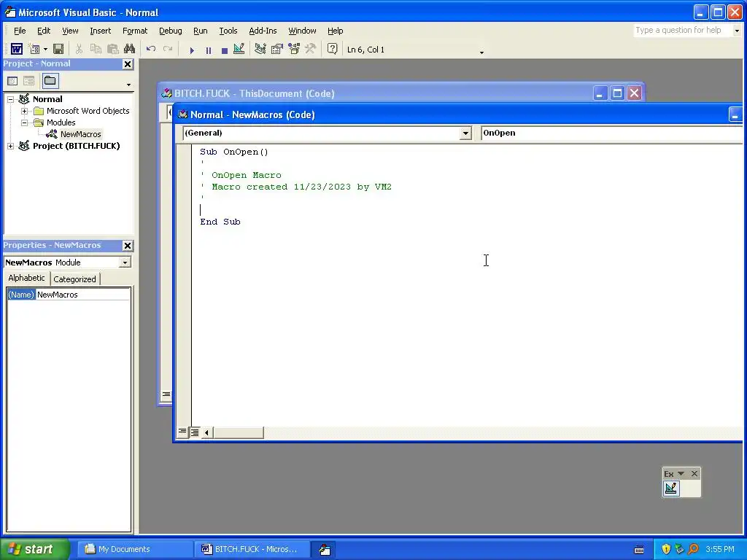The width and height of the screenshot is (747, 560).
Task: Open the Add-Ins menu
Action: click(263, 31)
